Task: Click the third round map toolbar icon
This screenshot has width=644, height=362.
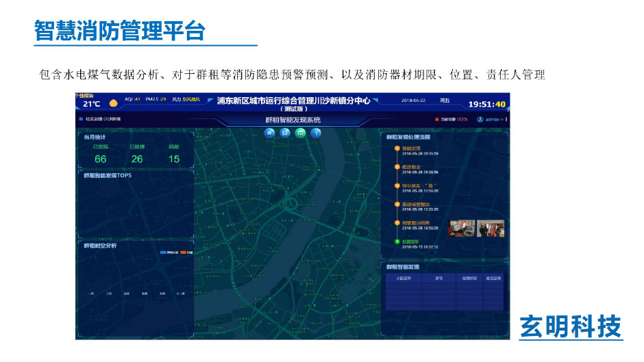Action: click(300, 133)
